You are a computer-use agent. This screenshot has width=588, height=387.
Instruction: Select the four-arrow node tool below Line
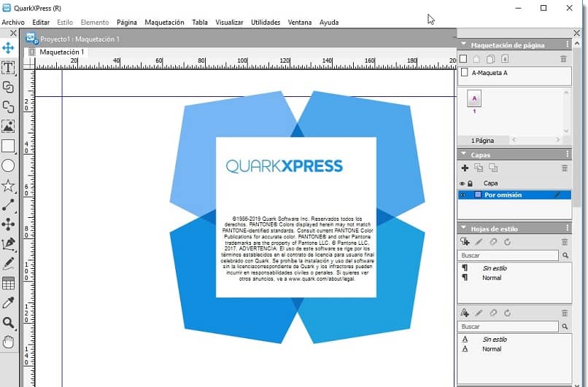8,224
